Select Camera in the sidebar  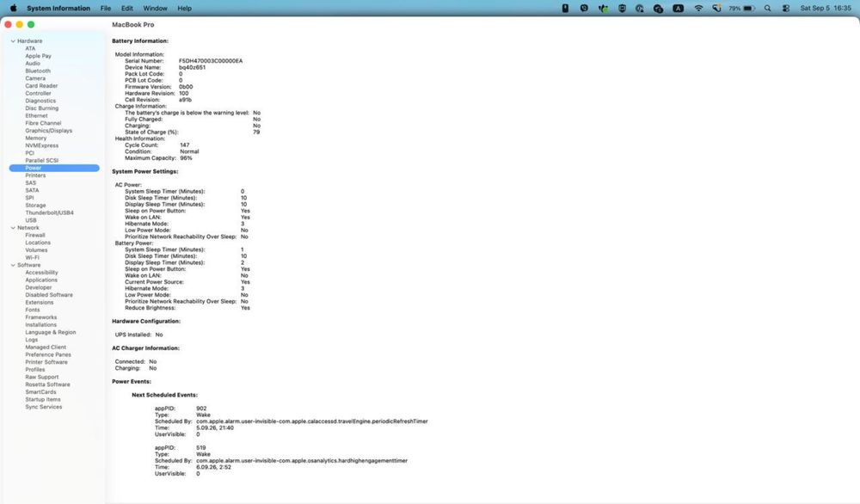pos(35,78)
